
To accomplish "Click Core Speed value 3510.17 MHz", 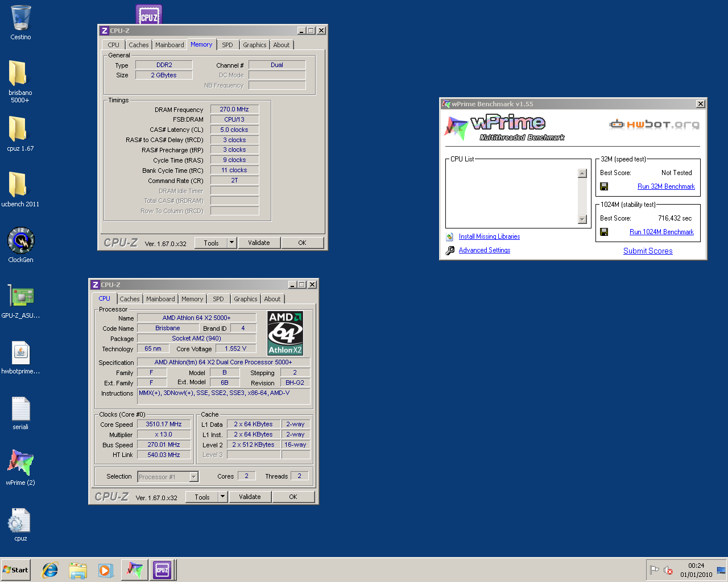I will tap(164, 424).
